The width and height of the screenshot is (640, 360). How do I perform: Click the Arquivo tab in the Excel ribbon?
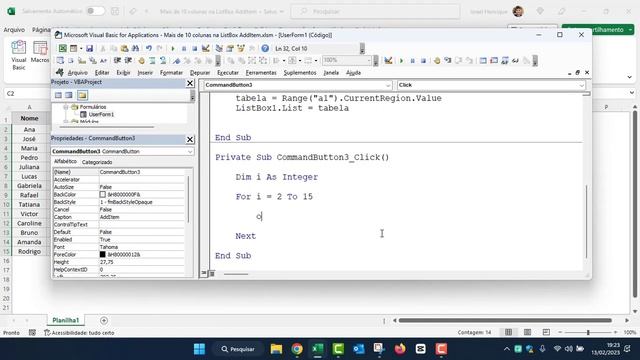pyautogui.click(x=14, y=30)
